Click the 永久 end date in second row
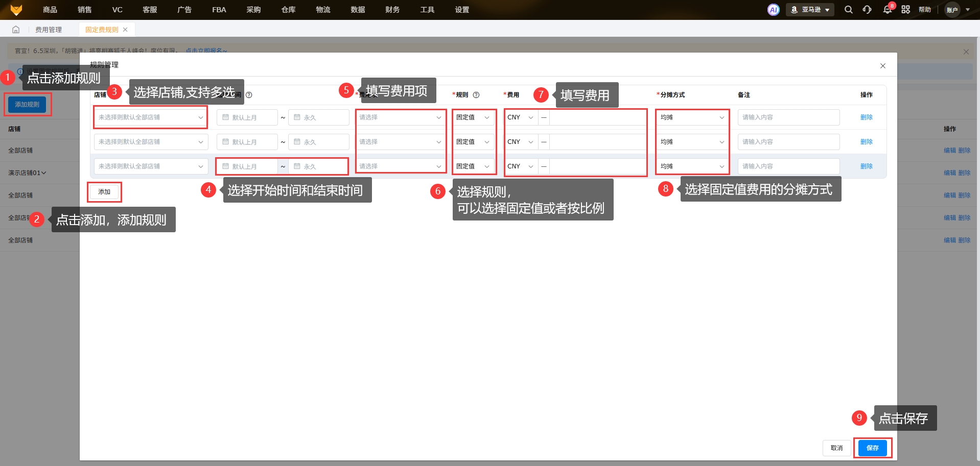980x466 pixels. coord(319,142)
